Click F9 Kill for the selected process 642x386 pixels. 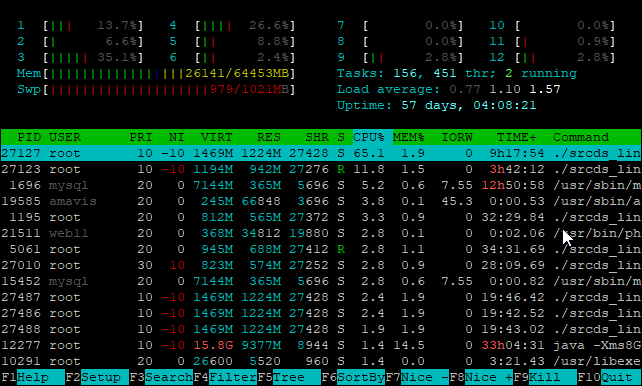[545, 377]
